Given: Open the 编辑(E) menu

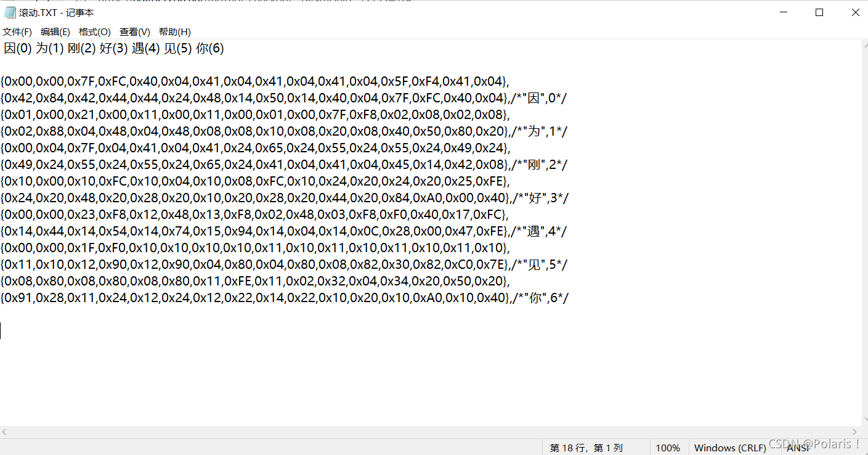Looking at the screenshot, I should [55, 32].
